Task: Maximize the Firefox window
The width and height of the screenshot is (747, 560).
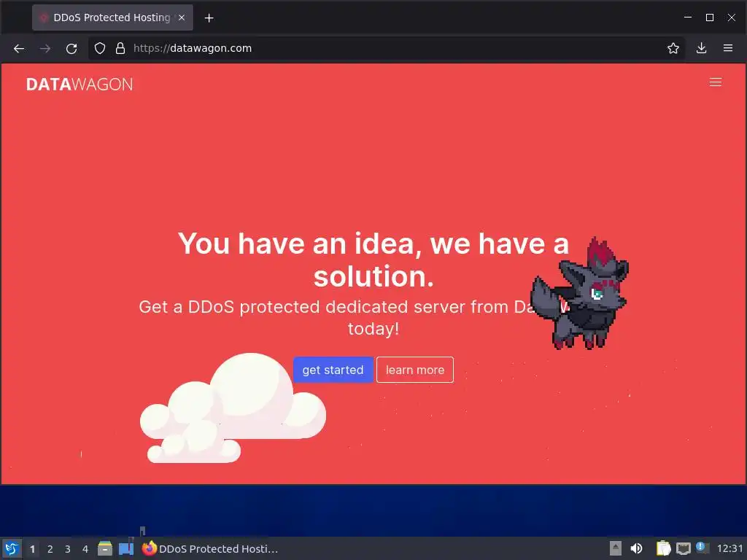Action: [x=709, y=17]
